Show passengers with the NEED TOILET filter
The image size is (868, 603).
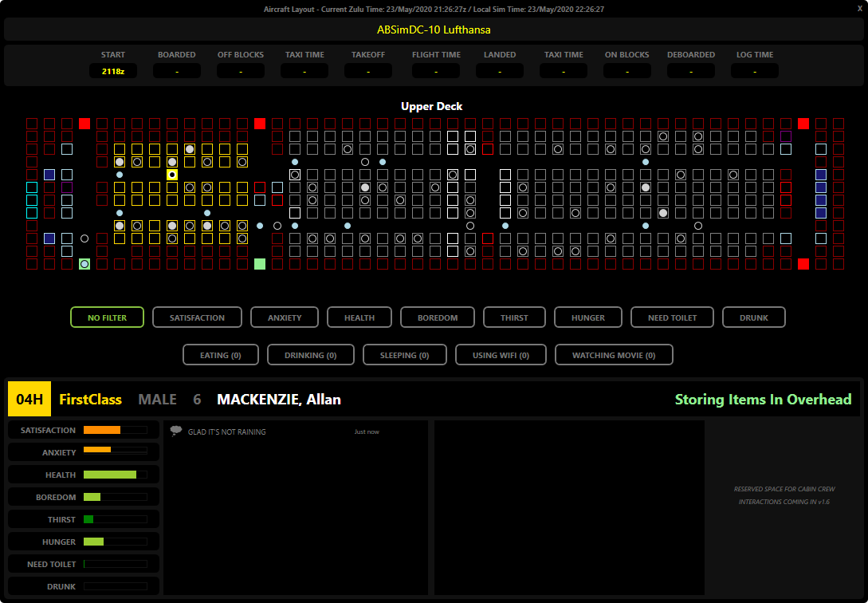pos(672,317)
